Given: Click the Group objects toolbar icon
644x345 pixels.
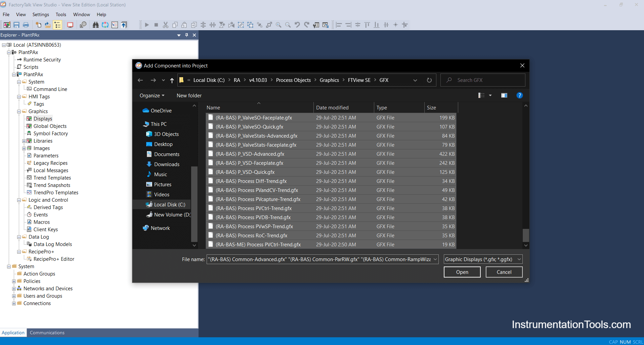Looking at the screenshot, I should [241, 25].
